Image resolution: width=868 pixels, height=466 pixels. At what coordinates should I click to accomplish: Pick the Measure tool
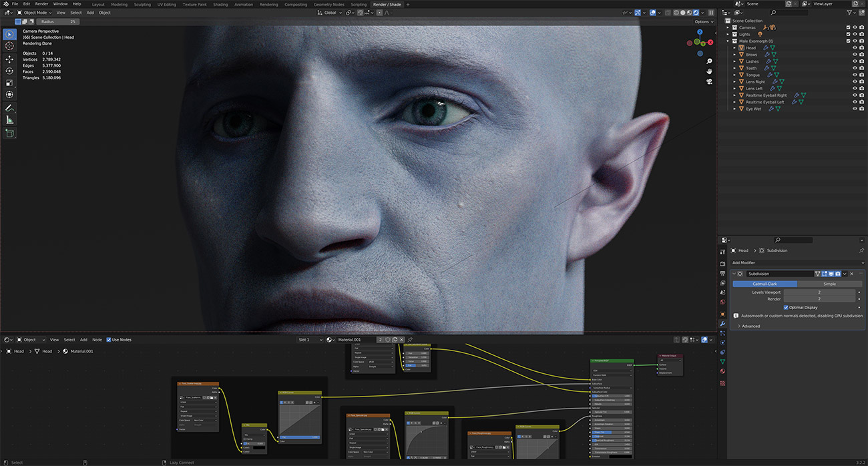9,120
